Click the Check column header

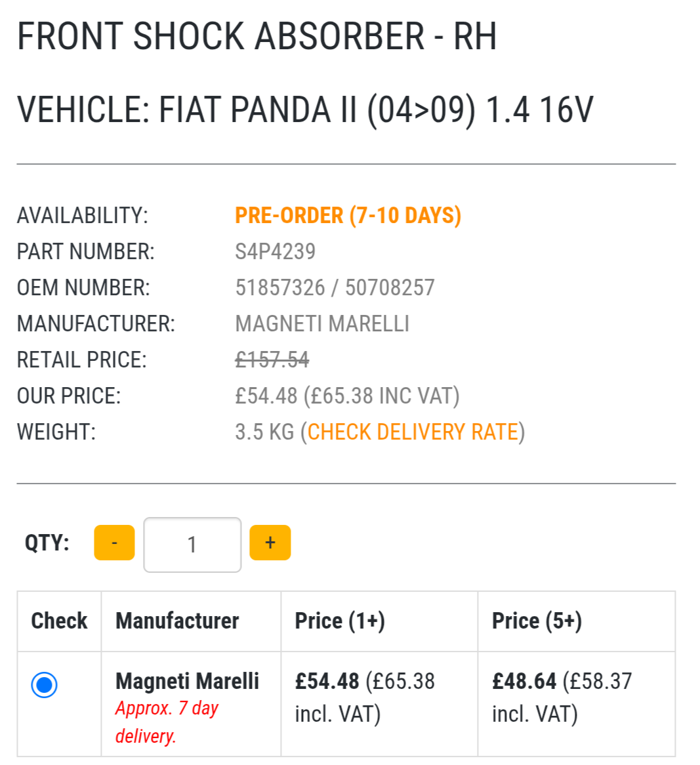point(59,621)
